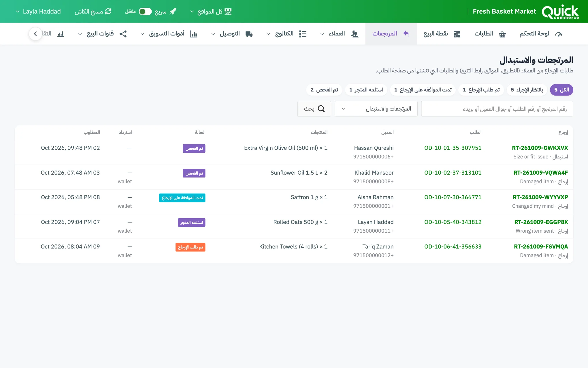The height and width of the screenshot is (368, 588).
Task: Expand the marketing tools menu chevron
Action: pyautogui.click(x=142, y=34)
